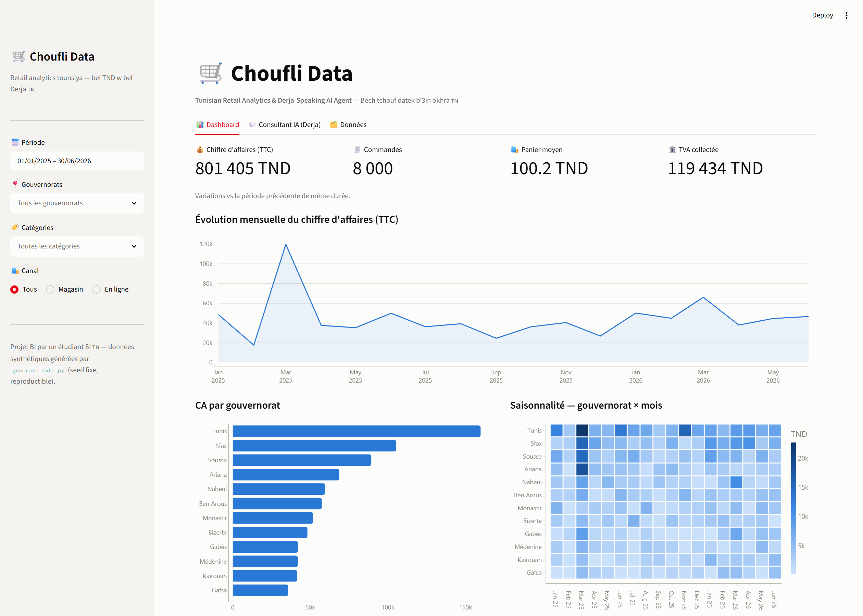Click the March 2025 peak on the line chart
The width and height of the screenshot is (863, 616).
point(286,245)
